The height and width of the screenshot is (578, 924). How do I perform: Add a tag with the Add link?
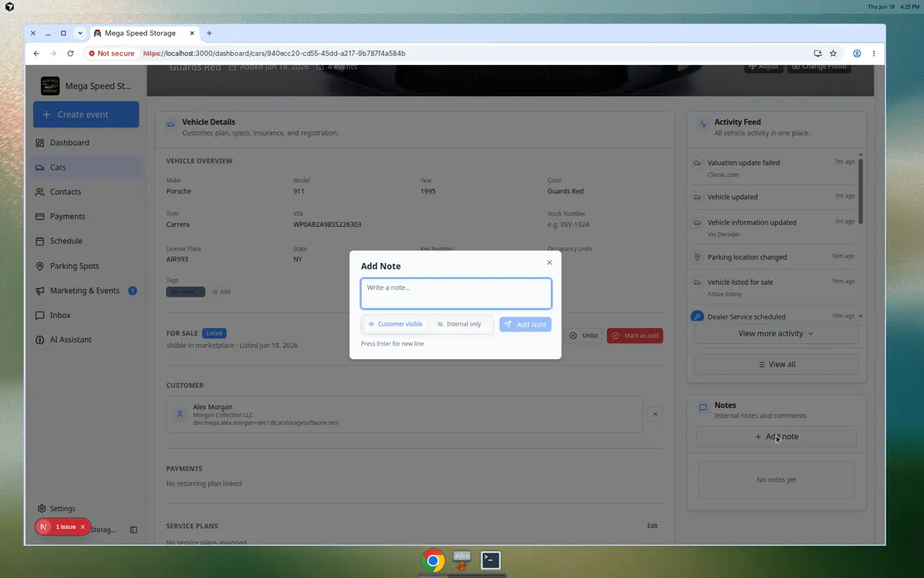[x=221, y=292]
